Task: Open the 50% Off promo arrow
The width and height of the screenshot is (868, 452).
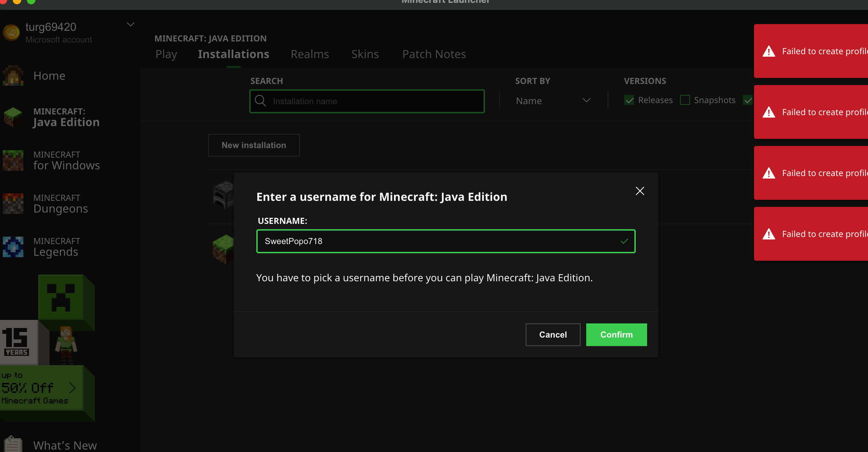Action: pos(73,388)
